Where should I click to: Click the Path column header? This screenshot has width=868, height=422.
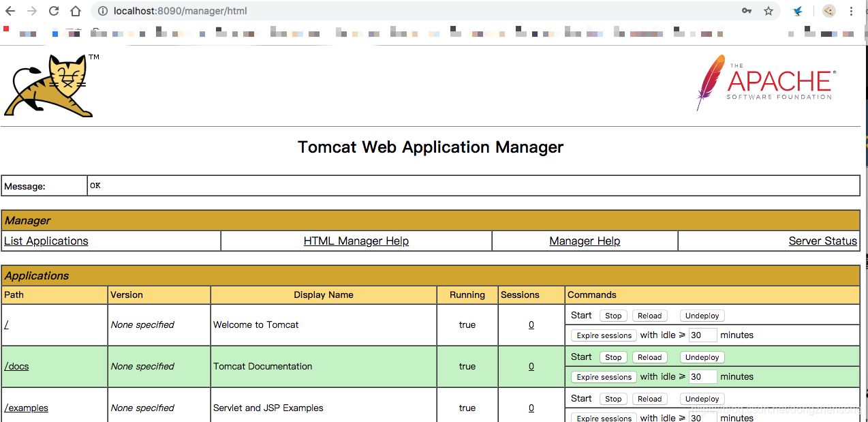click(55, 295)
